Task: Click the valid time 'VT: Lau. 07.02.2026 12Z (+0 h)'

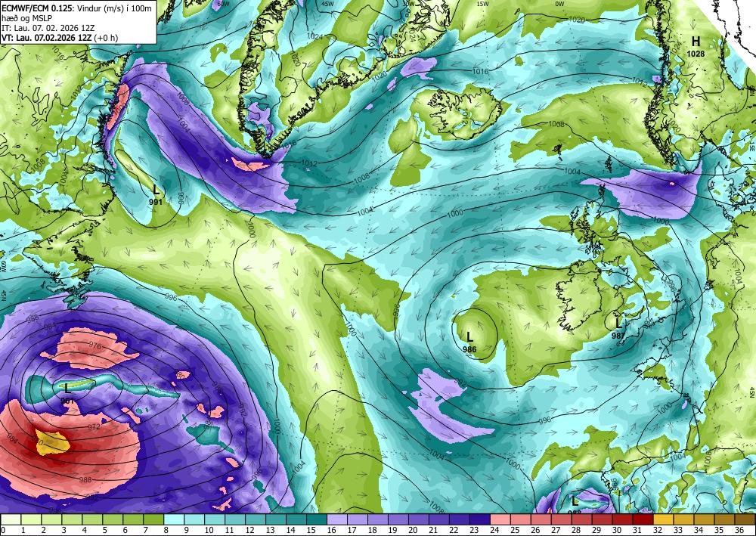Action: tap(60, 38)
